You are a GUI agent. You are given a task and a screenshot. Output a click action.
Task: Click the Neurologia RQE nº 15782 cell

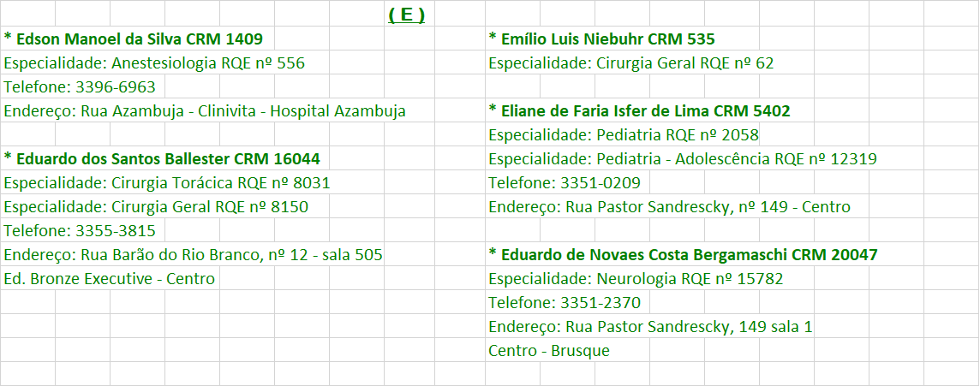tap(636, 278)
